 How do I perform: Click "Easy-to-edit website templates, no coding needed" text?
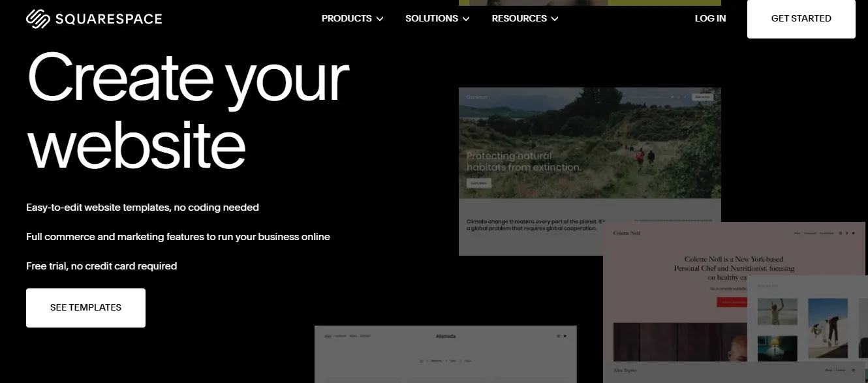point(142,207)
